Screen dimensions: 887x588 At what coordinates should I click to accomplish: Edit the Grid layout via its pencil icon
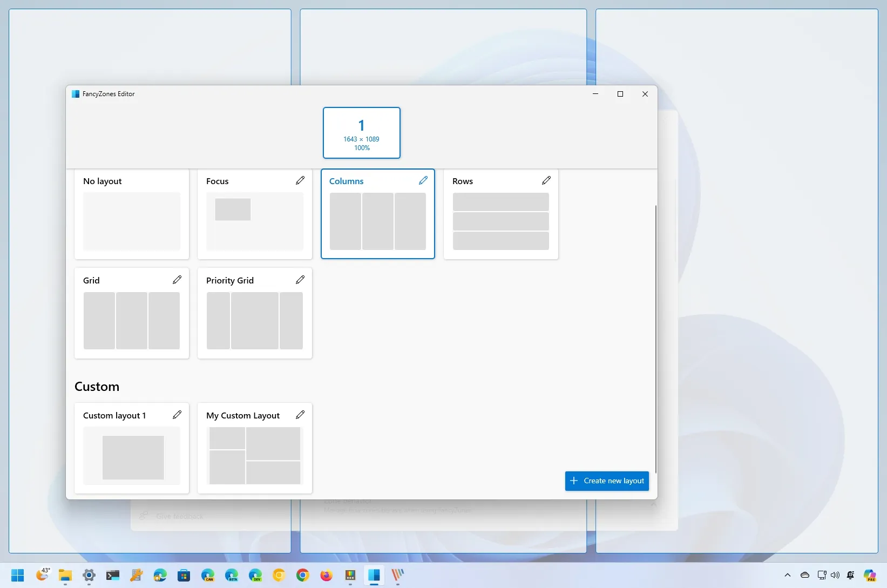[x=177, y=280]
